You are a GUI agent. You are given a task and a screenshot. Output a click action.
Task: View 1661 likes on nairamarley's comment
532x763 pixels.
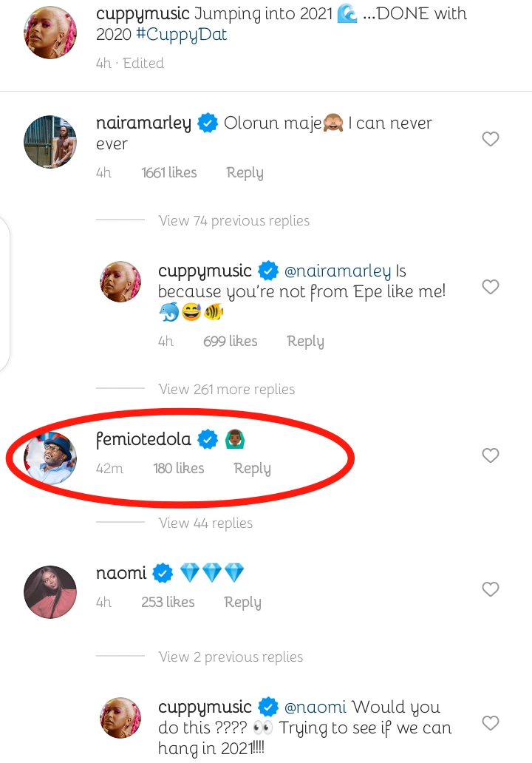click(168, 173)
